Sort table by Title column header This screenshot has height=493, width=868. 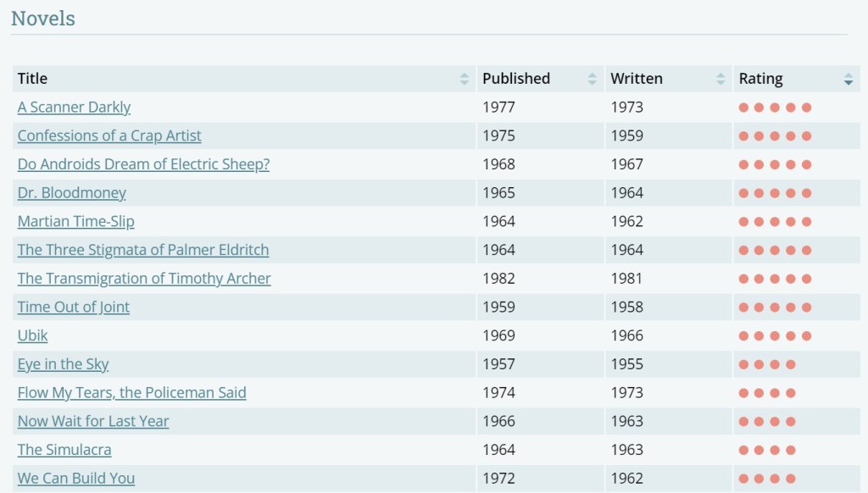(32, 79)
